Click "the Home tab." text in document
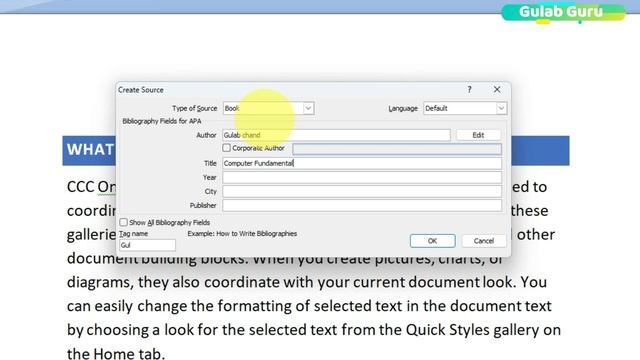This screenshot has width=640, height=360. click(116, 353)
